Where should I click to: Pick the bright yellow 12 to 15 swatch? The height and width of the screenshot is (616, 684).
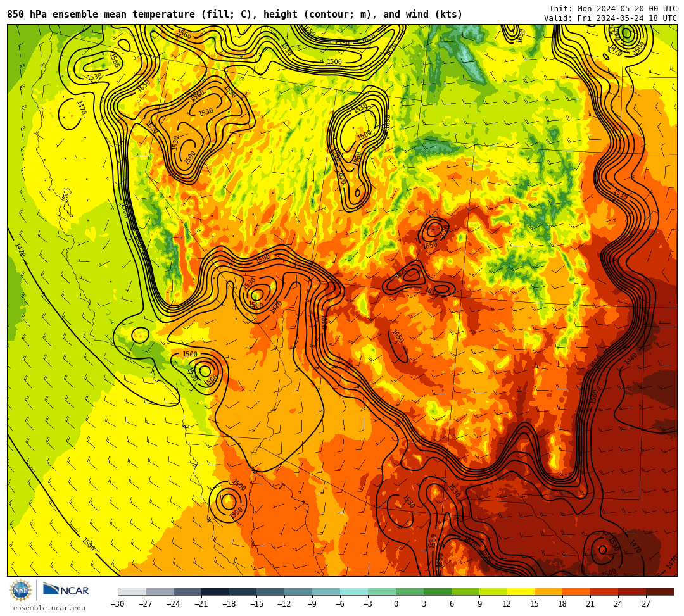[521, 591]
